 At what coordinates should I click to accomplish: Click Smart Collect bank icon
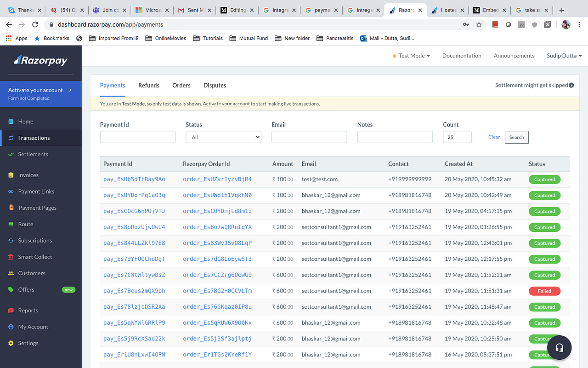[11, 257]
